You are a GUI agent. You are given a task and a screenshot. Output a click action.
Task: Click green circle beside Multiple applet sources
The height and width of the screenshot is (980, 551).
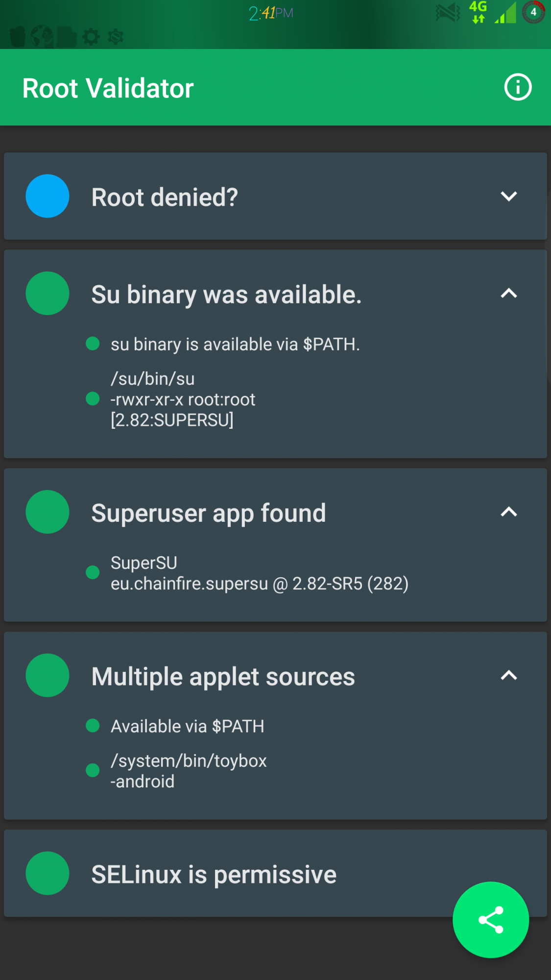(x=48, y=675)
